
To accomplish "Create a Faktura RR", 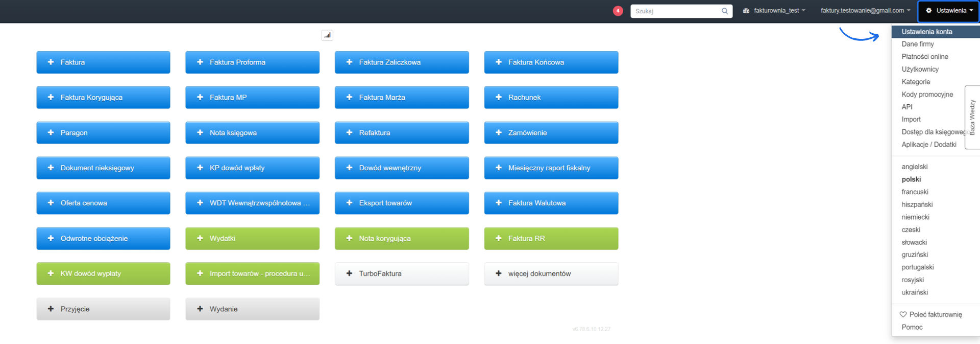I will pos(551,238).
